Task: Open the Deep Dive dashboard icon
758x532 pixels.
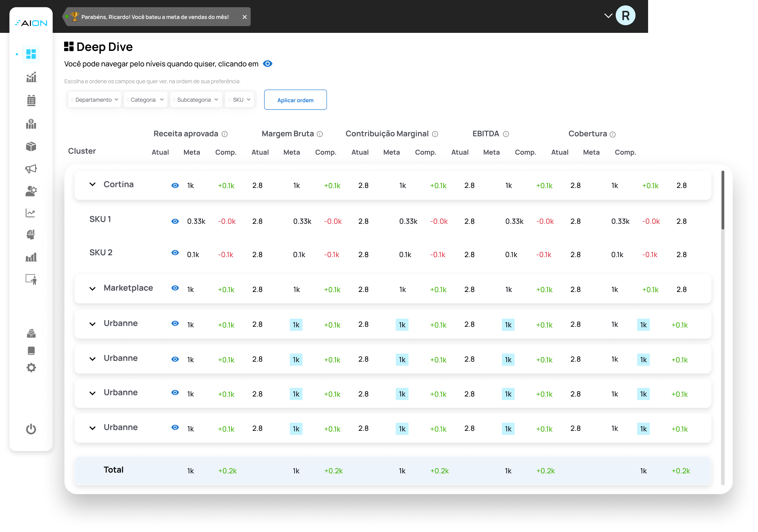Action: 31,54
